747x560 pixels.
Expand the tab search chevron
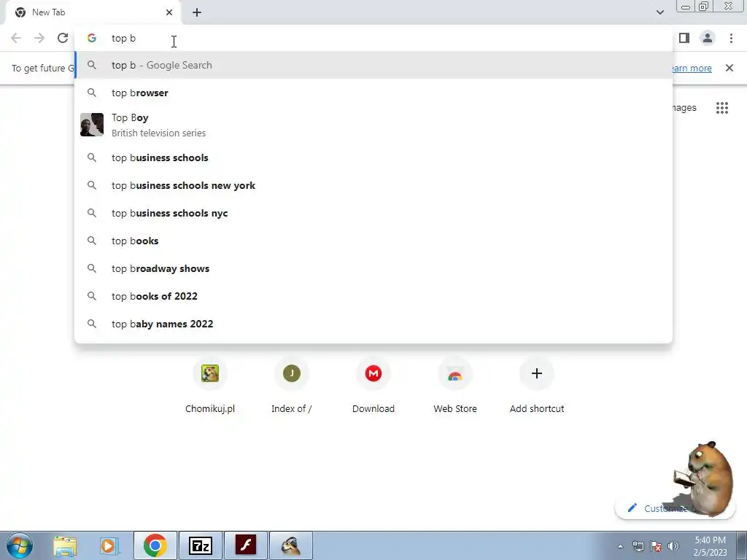coord(659,12)
